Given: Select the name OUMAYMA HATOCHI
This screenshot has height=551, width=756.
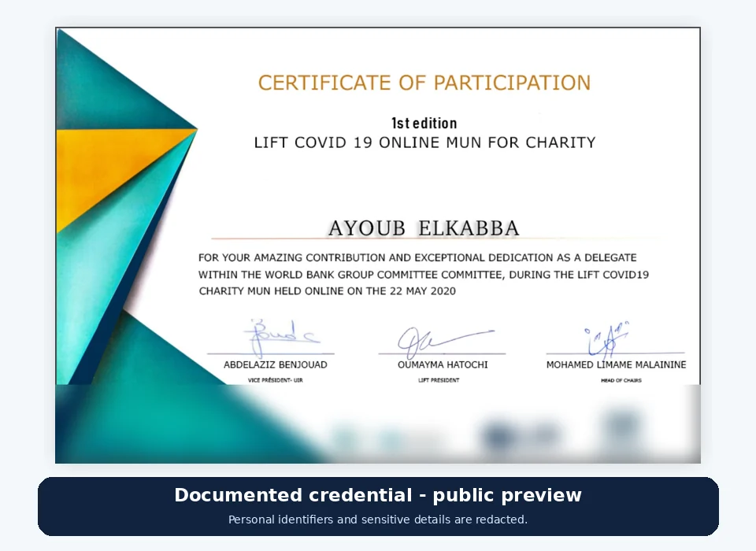Looking at the screenshot, I should click(x=443, y=365).
